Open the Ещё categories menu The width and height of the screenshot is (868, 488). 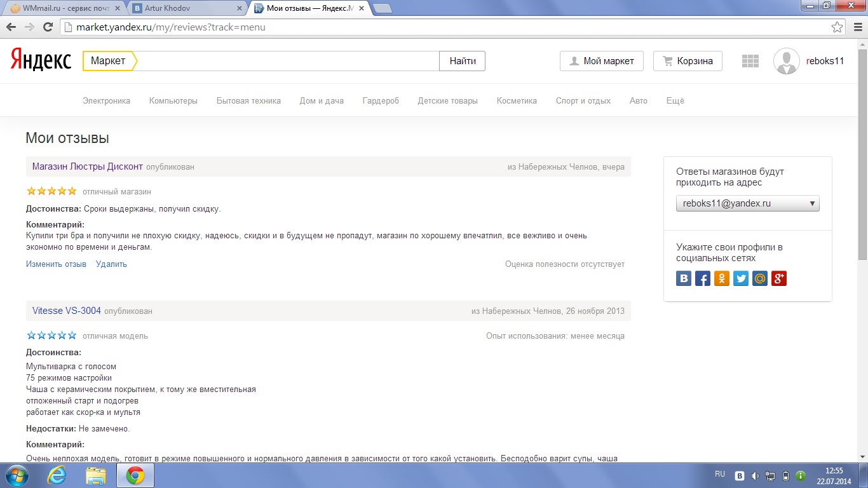(x=675, y=100)
